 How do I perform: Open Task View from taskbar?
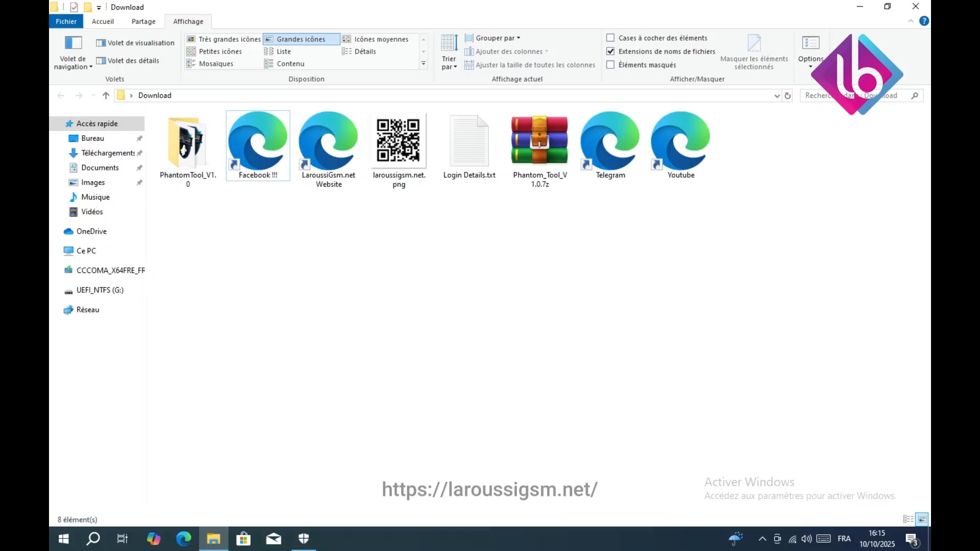point(122,539)
